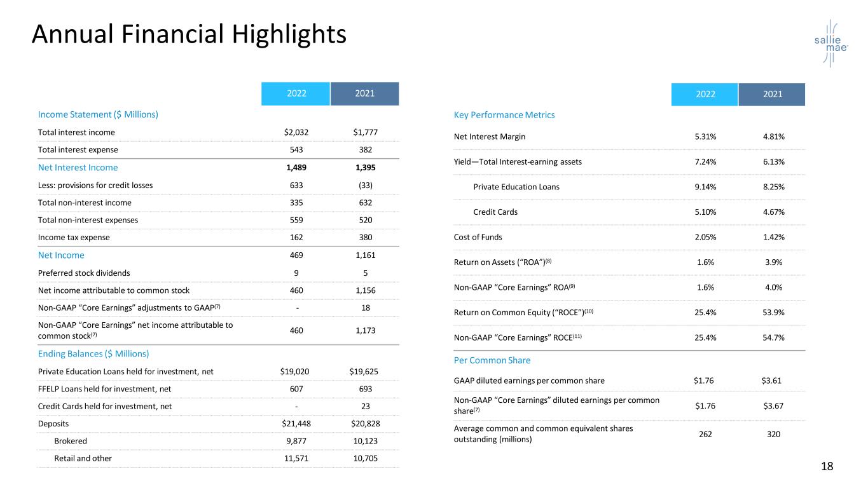Click the Net Interest Income row label
The width and height of the screenshot is (868, 488).
click(78, 168)
